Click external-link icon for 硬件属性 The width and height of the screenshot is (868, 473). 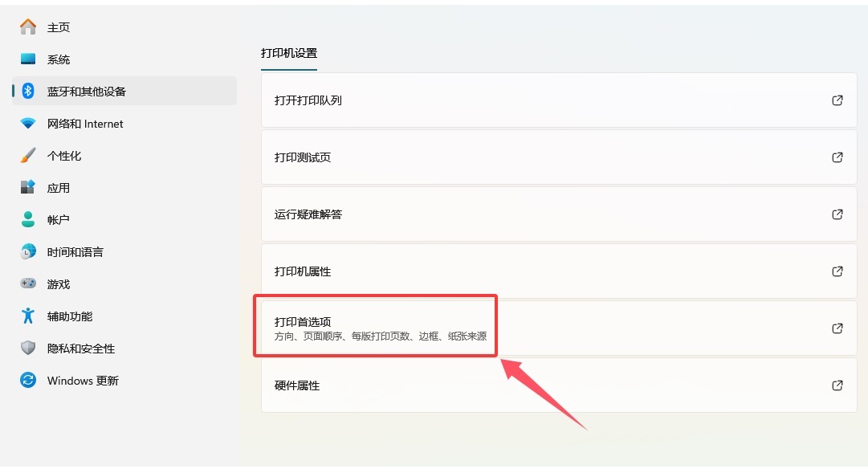837,385
